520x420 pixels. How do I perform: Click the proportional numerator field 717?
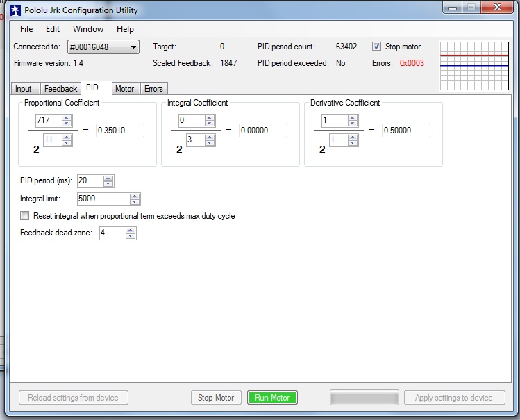coord(49,120)
